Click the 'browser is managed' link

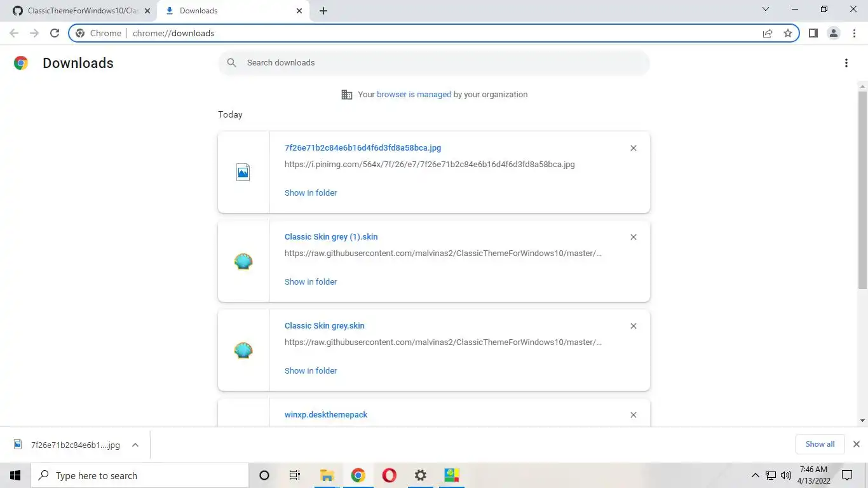(x=414, y=94)
